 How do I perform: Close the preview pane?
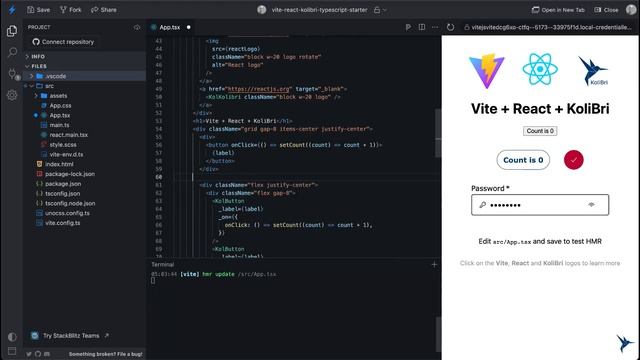coord(606,10)
